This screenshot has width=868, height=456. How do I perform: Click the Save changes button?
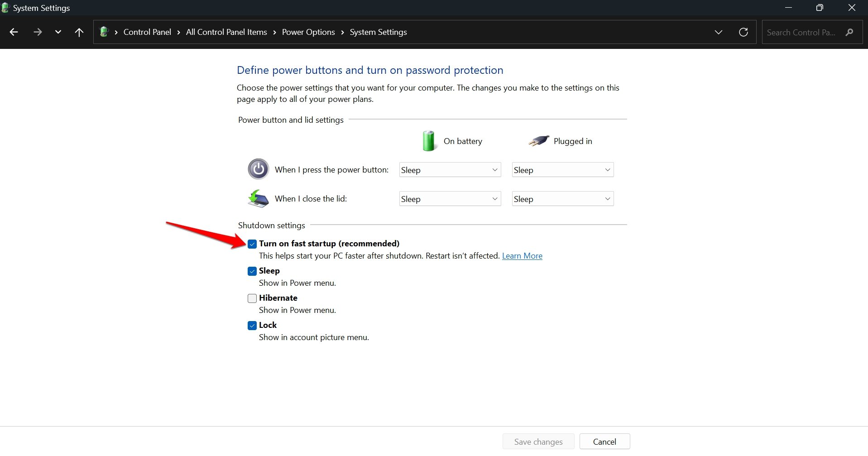[x=538, y=442]
